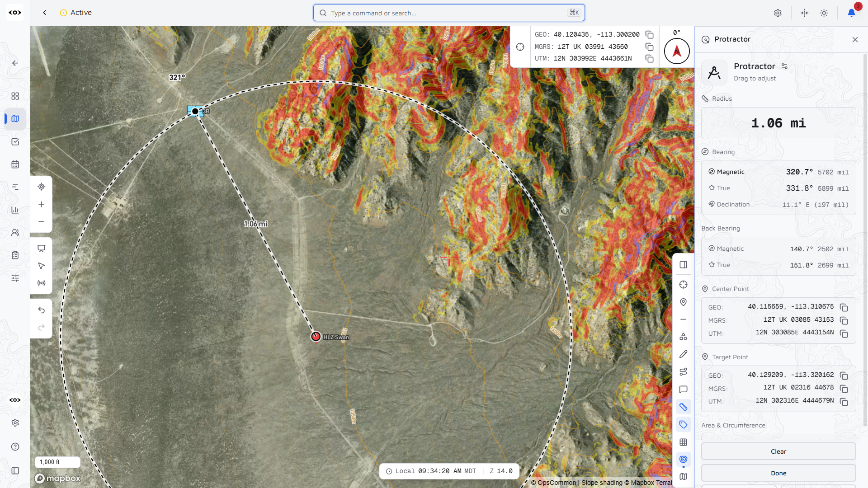The image size is (868, 488).
Task: Copy the MGRS cursor coordinate
Action: [649, 47]
